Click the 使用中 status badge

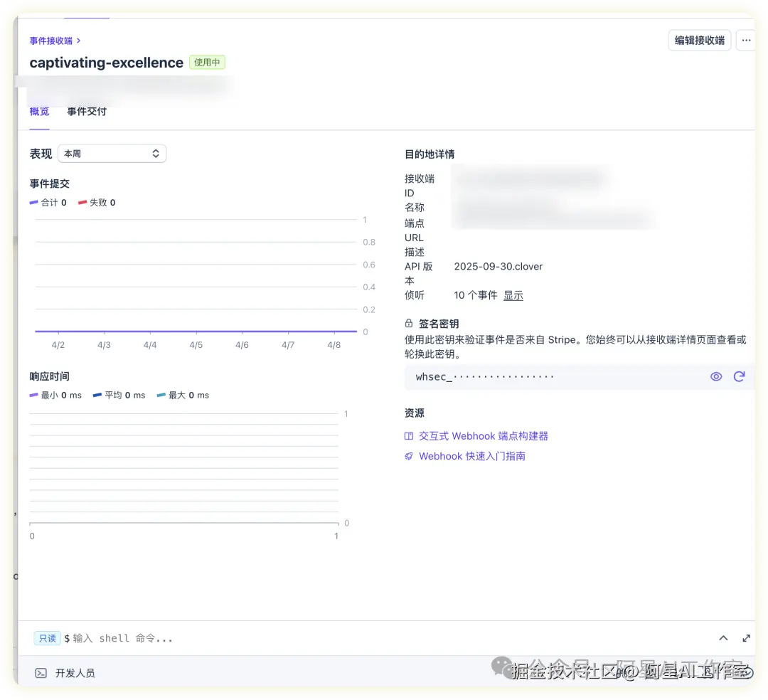207,62
